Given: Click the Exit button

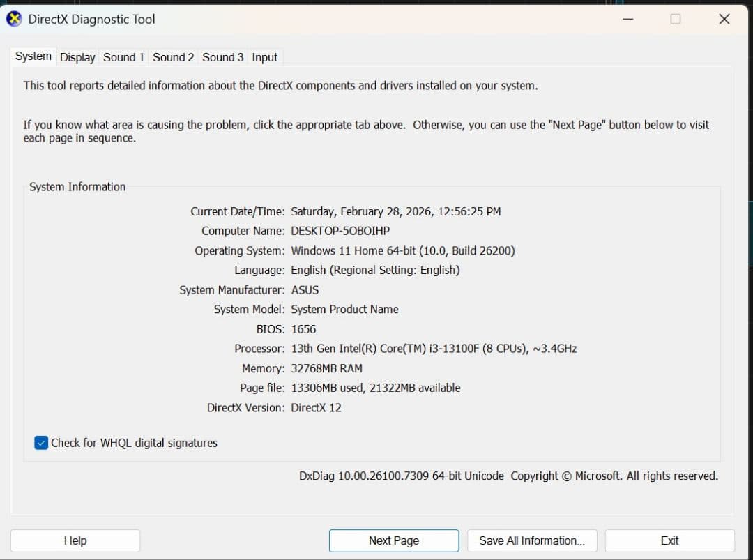Looking at the screenshot, I should click(x=670, y=540).
